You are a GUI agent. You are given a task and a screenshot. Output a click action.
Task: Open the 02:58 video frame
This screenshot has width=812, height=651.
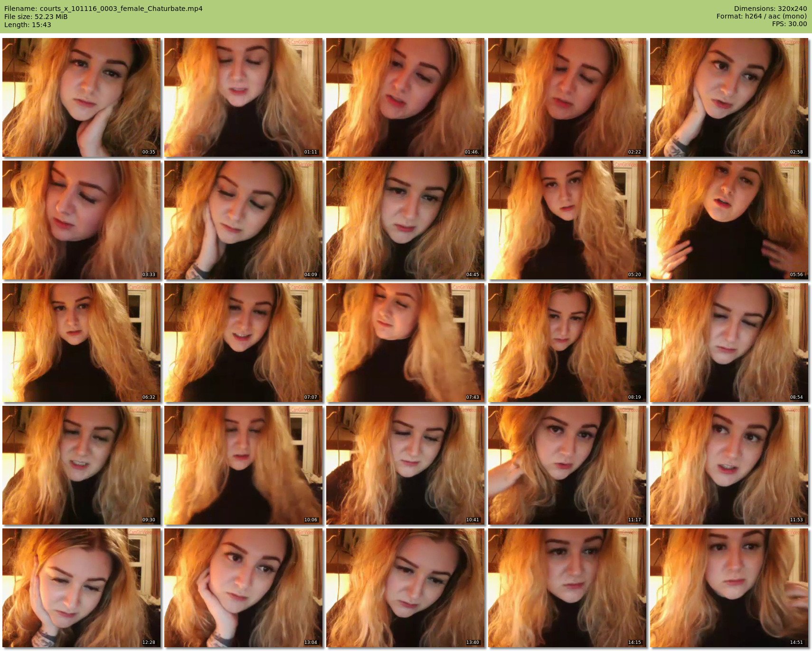[729, 97]
